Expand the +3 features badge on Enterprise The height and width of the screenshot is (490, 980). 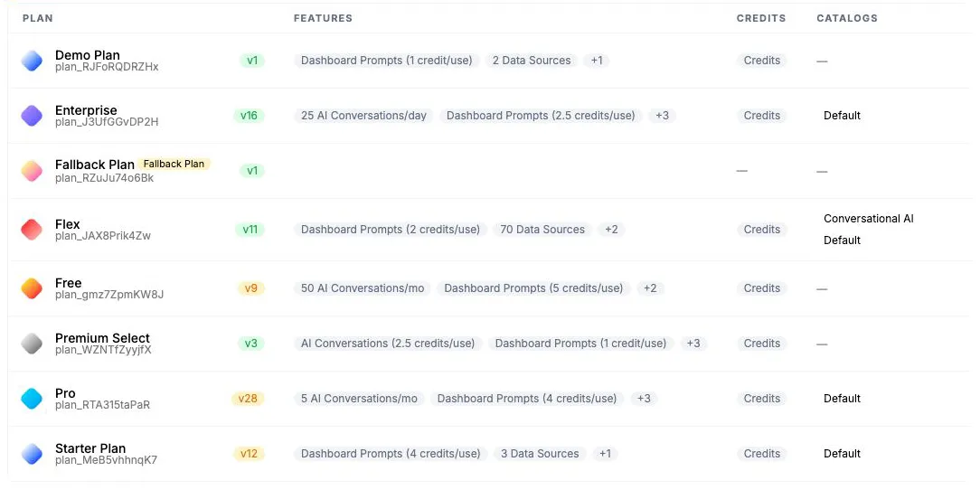[662, 116]
